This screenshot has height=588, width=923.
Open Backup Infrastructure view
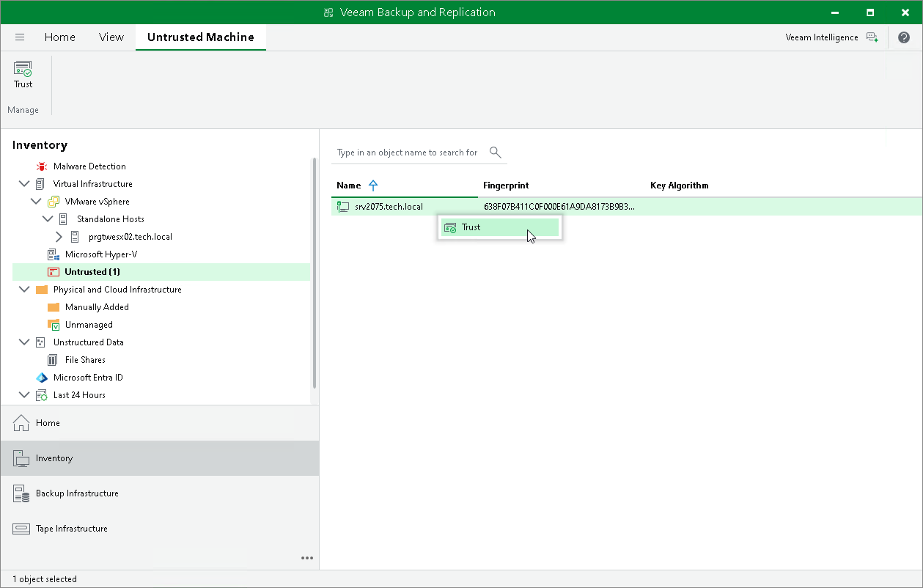tap(160, 493)
